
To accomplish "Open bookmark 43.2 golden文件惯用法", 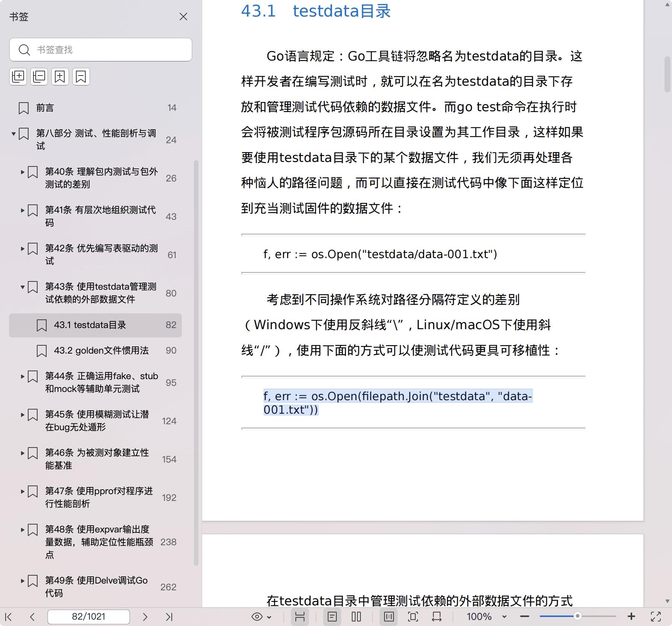I will tap(101, 351).
